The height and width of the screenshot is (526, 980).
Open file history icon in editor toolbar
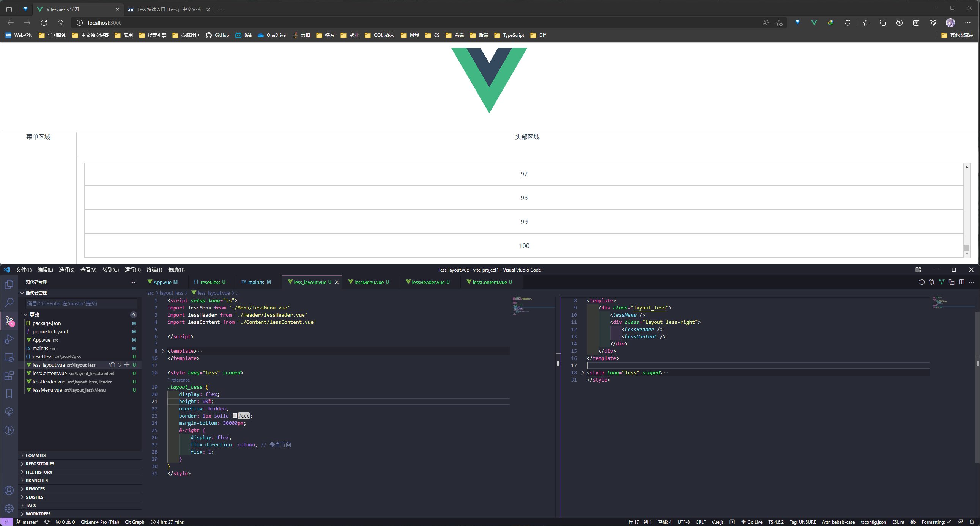[x=922, y=282]
